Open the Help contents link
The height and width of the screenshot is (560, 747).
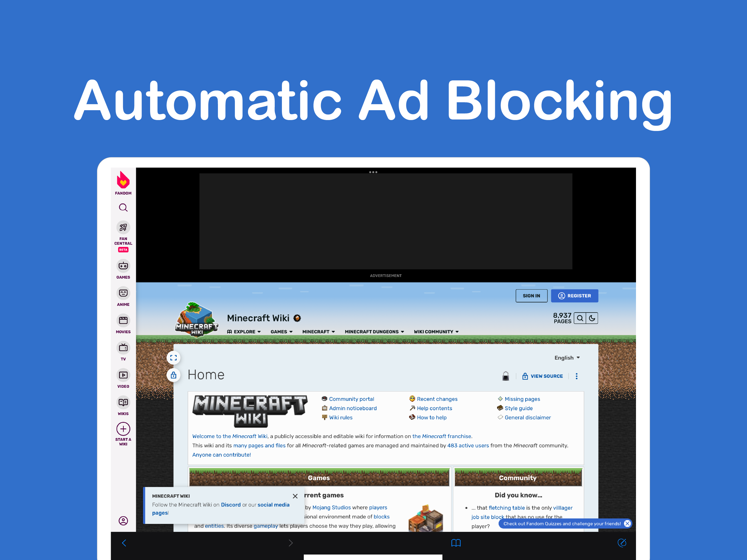tap(434, 408)
